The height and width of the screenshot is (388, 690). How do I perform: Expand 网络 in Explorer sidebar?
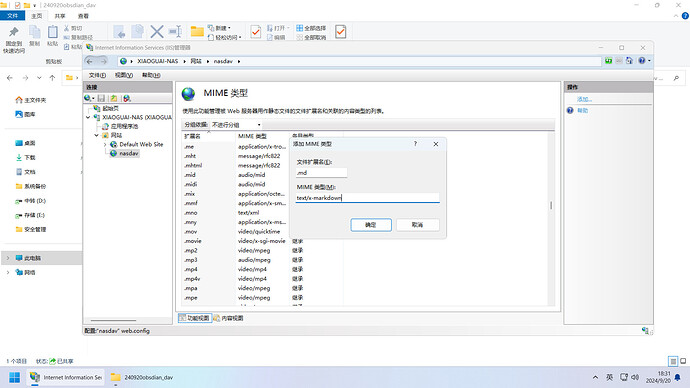point(7,273)
